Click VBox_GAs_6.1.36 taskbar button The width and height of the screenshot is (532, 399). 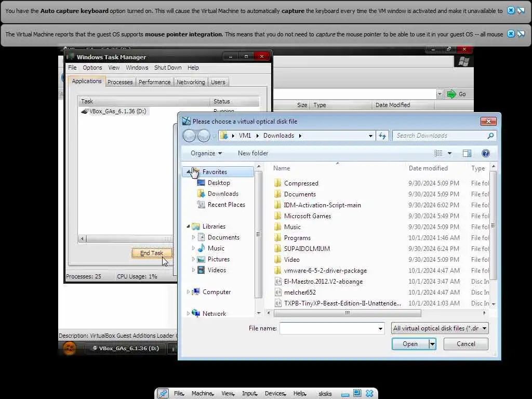126,348
